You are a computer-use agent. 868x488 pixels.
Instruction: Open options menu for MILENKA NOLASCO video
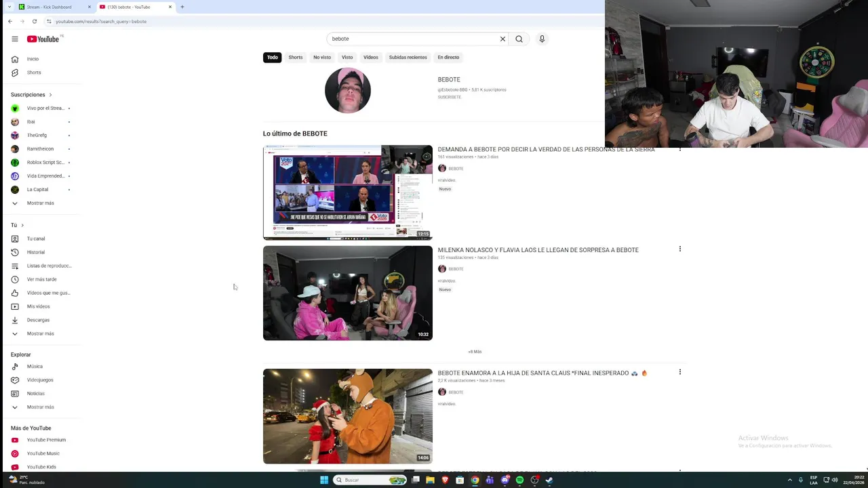click(x=679, y=249)
